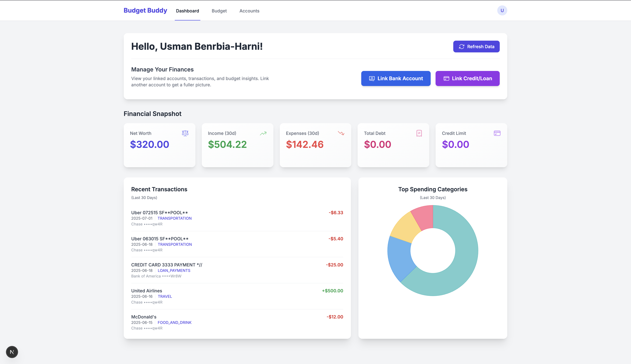This screenshot has width=631, height=364.
Task: Open the Accounts tab
Action: click(x=249, y=11)
